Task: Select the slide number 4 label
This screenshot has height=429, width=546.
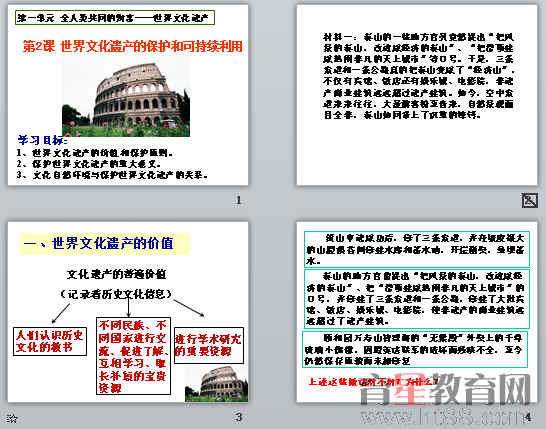Action: pyautogui.click(x=528, y=417)
